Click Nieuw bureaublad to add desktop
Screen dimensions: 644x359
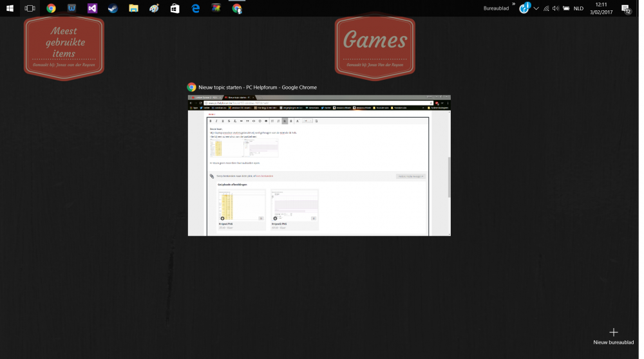(x=613, y=336)
